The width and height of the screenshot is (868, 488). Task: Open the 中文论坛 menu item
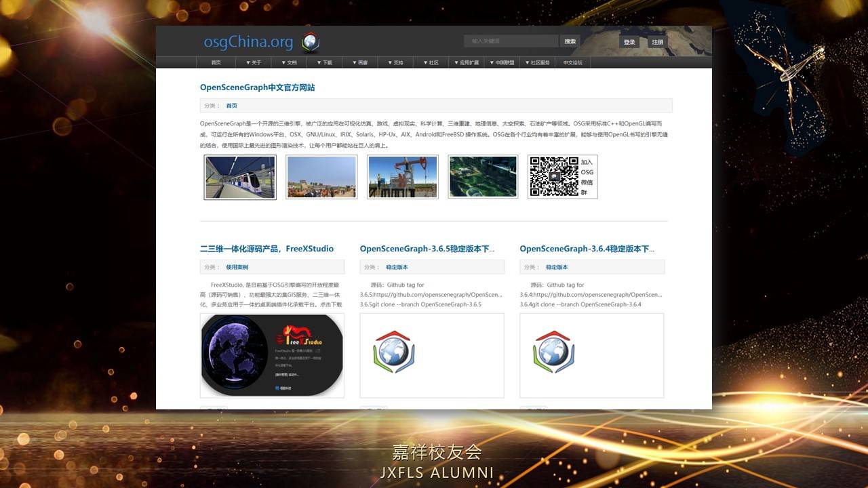coord(573,62)
